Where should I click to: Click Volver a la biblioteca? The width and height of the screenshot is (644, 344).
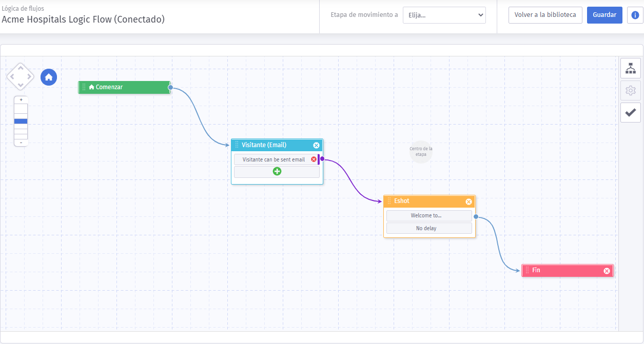[545, 15]
